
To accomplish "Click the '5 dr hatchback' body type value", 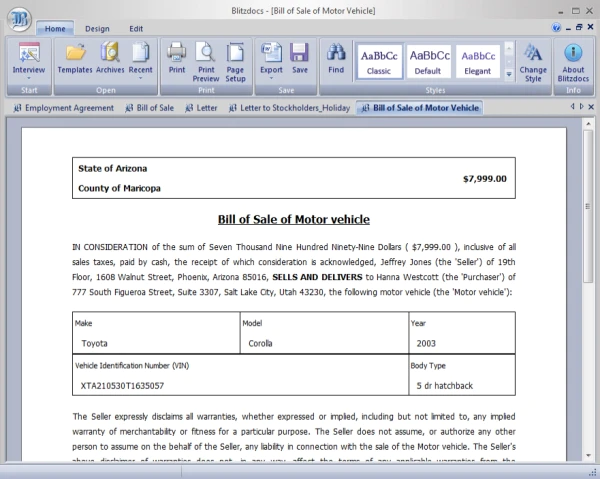I will tap(445, 386).
